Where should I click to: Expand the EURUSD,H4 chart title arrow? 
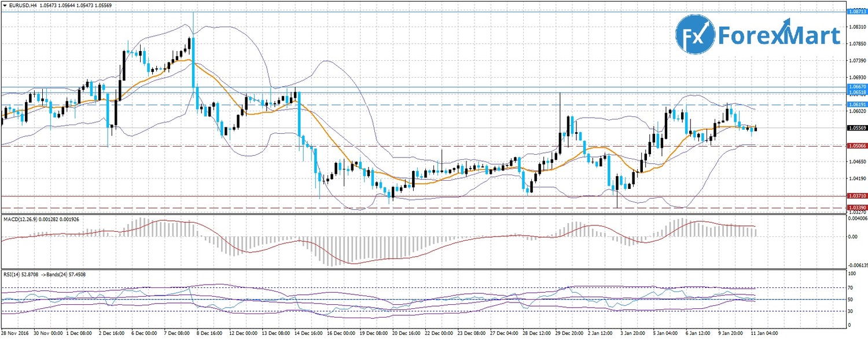coord(5,5)
